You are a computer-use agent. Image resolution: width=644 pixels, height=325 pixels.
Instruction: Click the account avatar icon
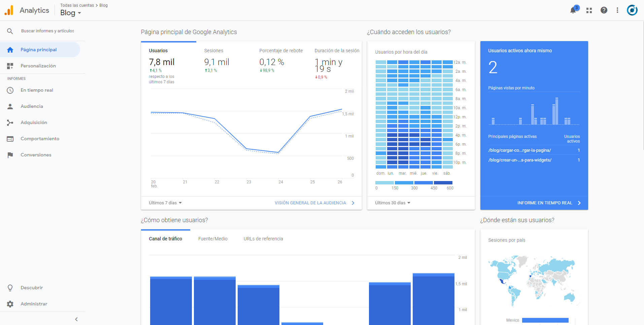(x=632, y=10)
